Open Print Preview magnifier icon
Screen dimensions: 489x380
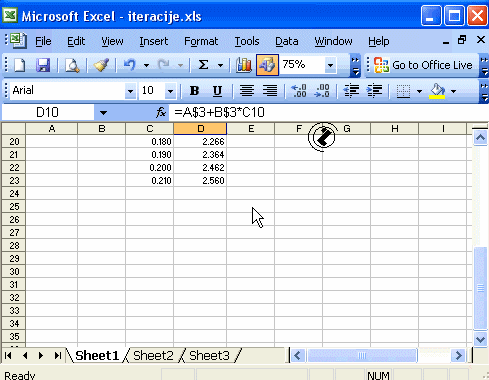tap(72, 65)
